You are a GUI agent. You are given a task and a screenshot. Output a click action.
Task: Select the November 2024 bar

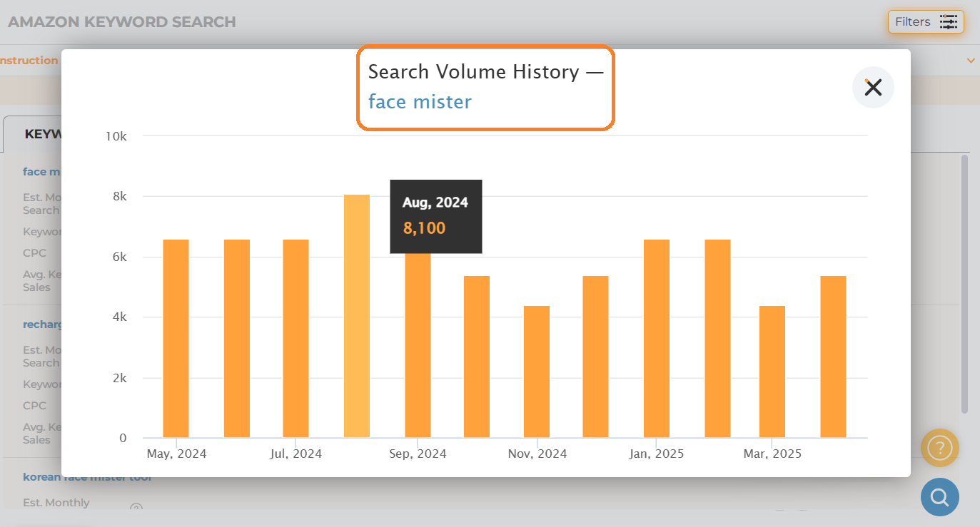pyautogui.click(x=537, y=372)
